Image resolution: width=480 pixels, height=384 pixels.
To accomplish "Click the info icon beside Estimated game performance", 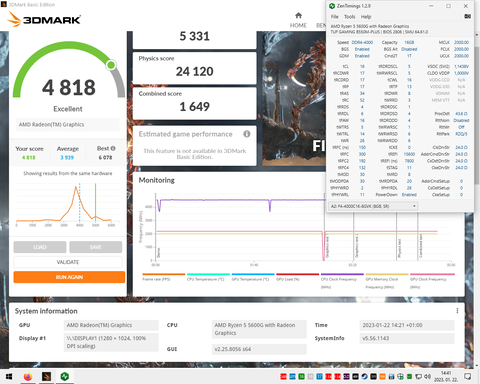I will coord(247,134).
